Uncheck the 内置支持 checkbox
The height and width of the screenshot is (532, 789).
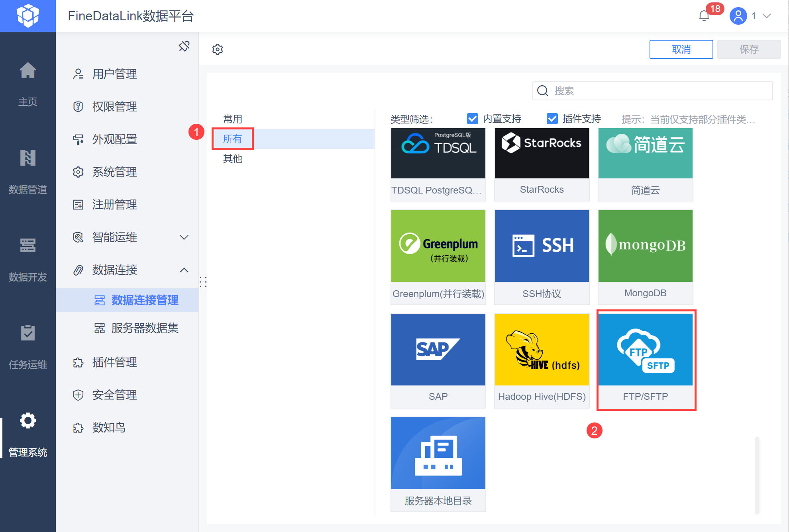pos(473,119)
